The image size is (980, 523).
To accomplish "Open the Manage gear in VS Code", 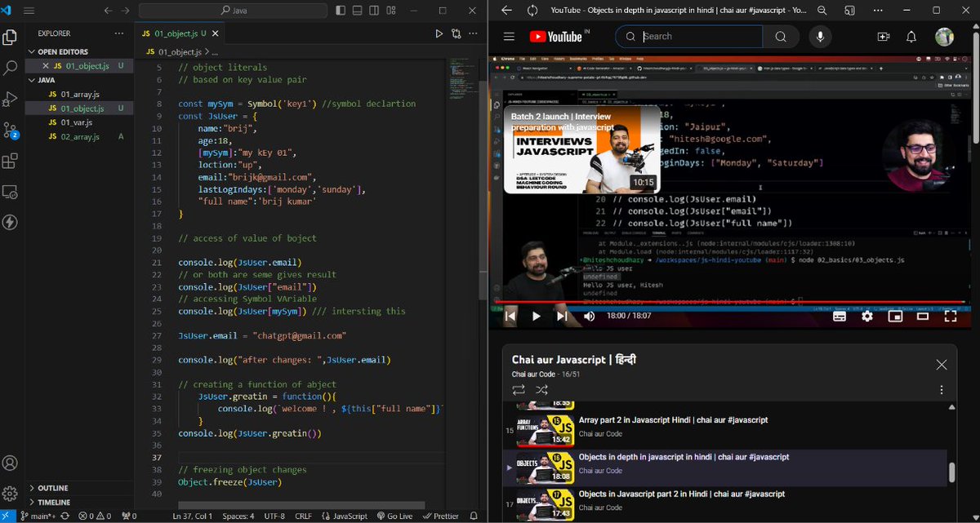I will [x=11, y=494].
